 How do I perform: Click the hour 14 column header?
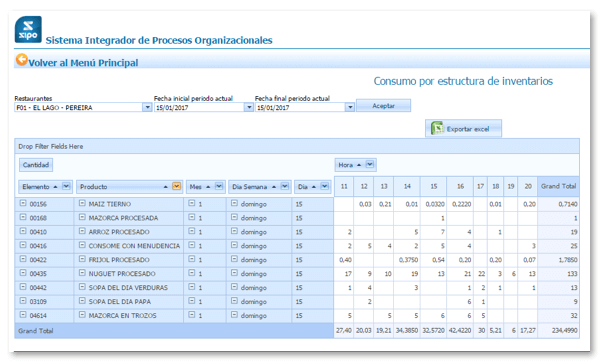coord(407,187)
